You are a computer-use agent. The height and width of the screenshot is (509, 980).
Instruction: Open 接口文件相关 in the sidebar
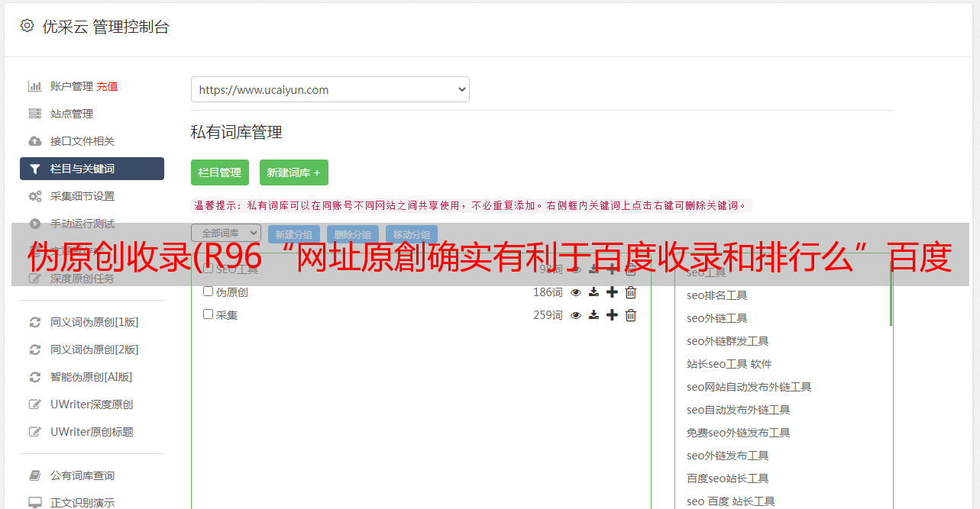(x=82, y=141)
